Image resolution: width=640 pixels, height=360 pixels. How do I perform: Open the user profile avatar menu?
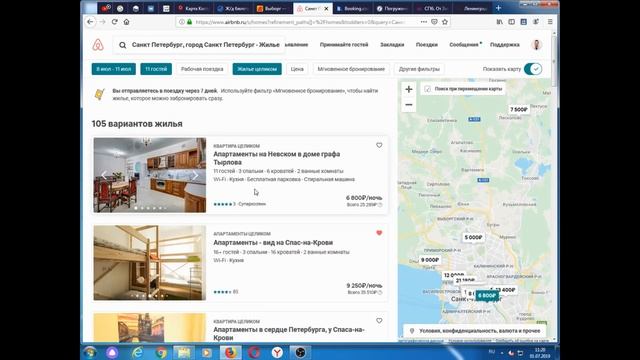tap(536, 45)
